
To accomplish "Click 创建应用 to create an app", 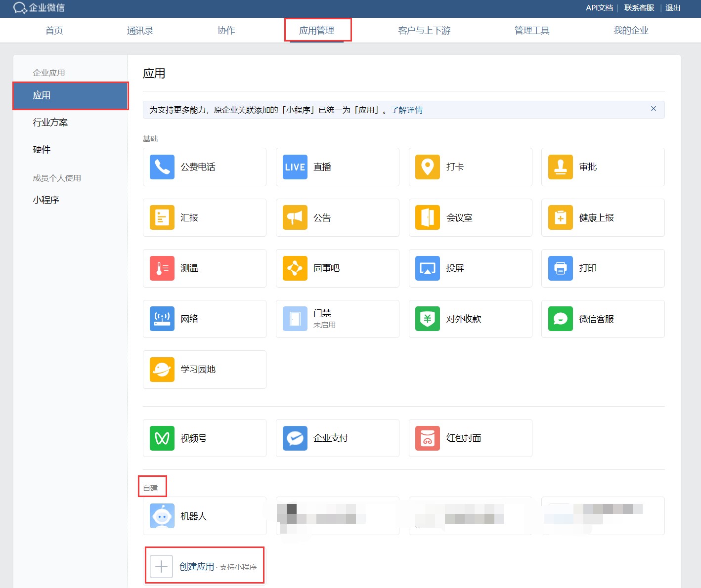I will (x=197, y=567).
